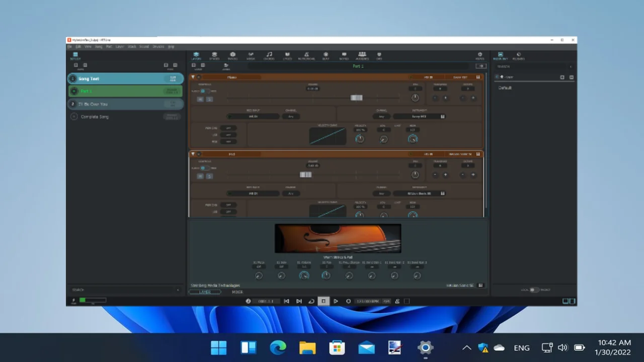This screenshot has height=362, width=644.
Task: Switch to bottom LAYER tab
Action: [205, 292]
